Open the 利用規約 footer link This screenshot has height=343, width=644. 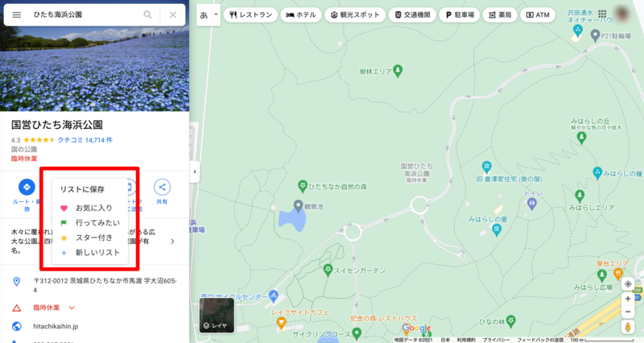(466, 340)
